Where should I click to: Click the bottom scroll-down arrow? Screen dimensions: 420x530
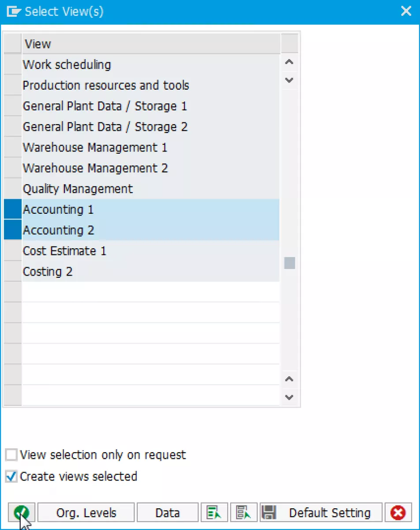(289, 397)
